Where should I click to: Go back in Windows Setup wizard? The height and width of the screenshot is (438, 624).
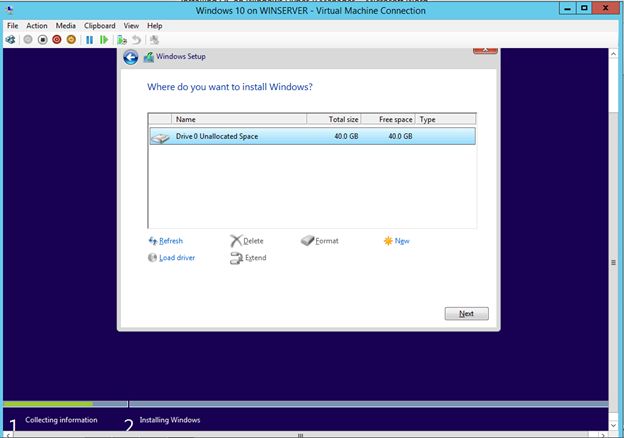click(x=131, y=57)
